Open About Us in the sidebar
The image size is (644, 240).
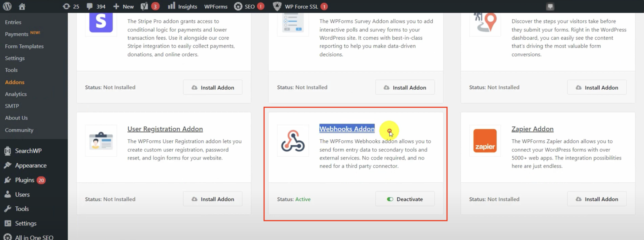(16, 118)
